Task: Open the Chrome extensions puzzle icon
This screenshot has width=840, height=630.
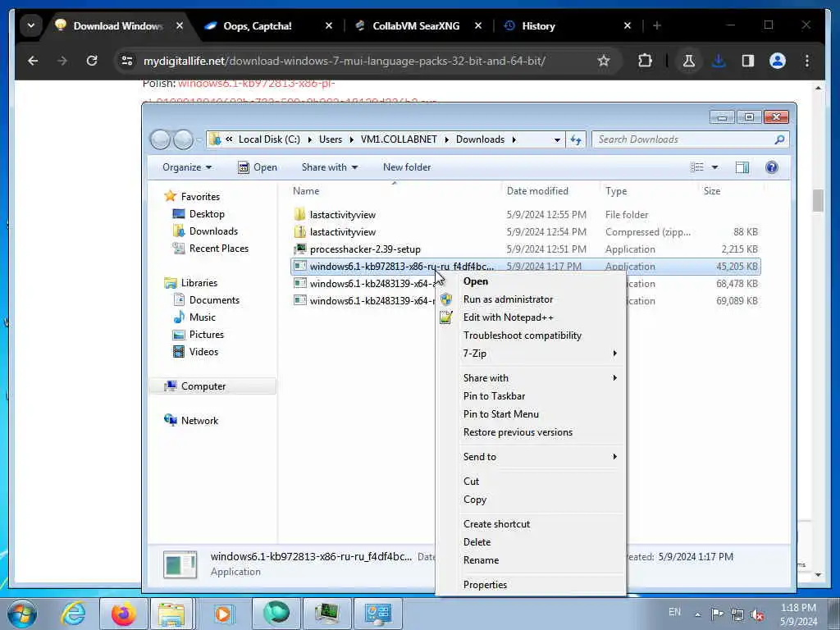Action: click(645, 61)
